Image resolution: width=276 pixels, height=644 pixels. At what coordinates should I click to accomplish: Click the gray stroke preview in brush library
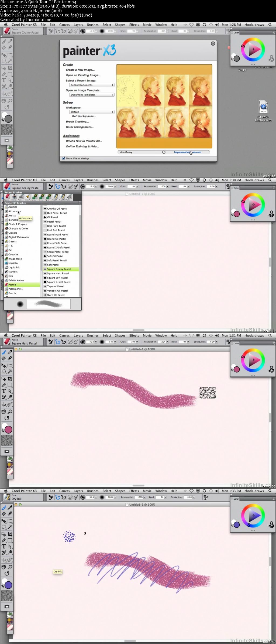click(x=49, y=304)
